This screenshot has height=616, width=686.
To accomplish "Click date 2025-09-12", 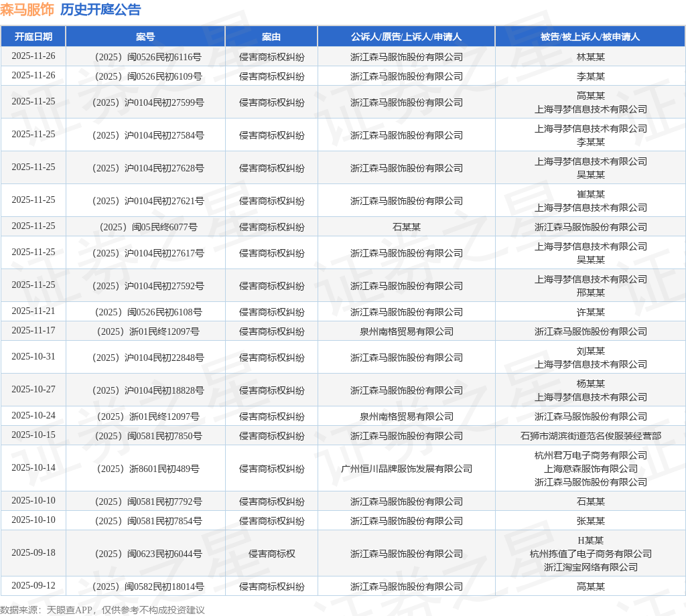I will tap(33, 585).
